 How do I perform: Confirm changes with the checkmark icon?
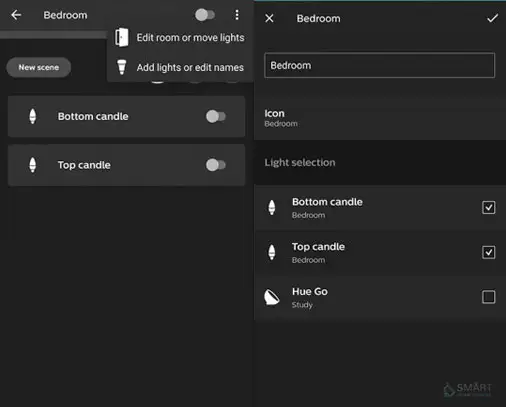click(x=492, y=18)
